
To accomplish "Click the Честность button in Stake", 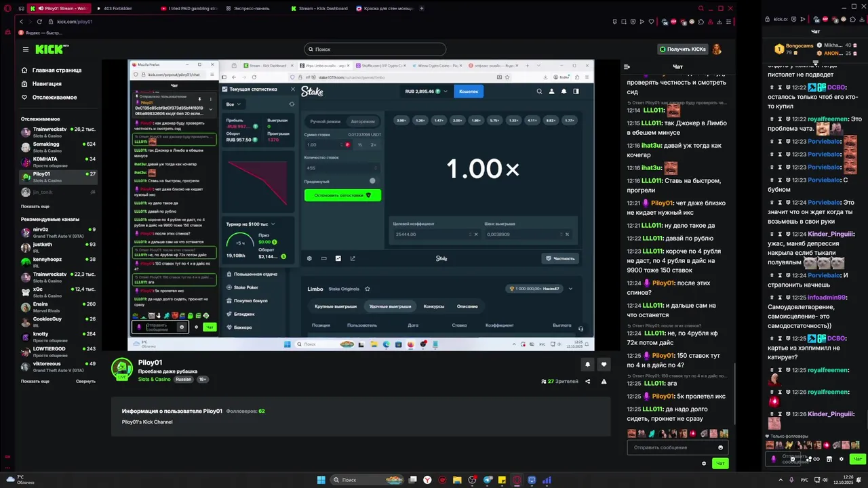I will (561, 258).
